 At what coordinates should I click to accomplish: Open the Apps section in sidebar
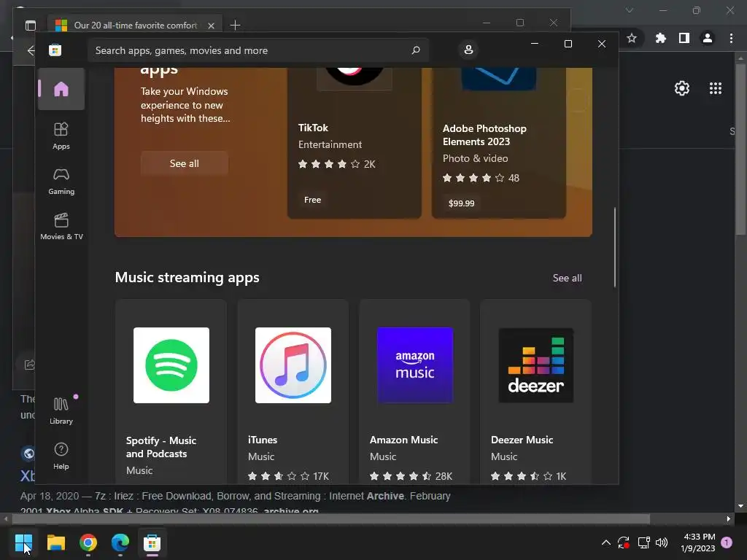(61, 136)
